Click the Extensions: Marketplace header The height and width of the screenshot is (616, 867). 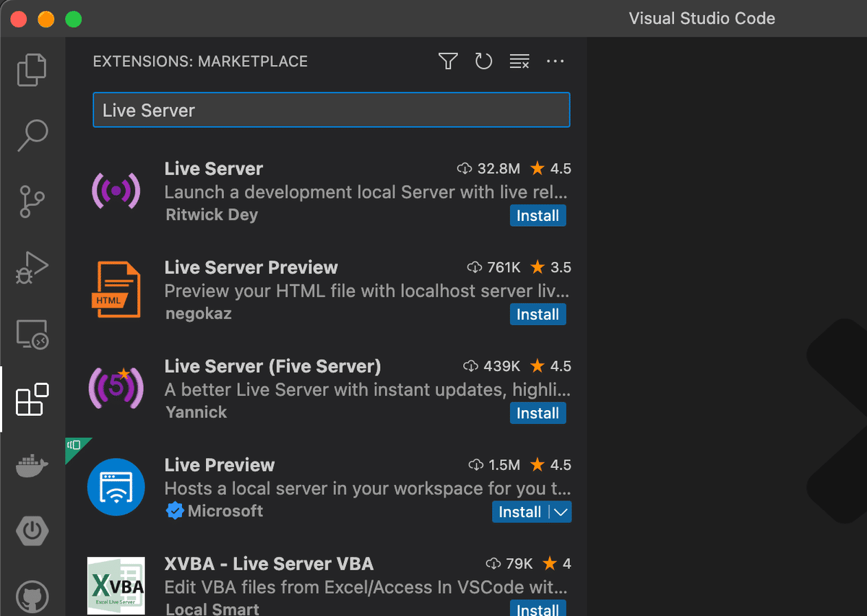(200, 61)
